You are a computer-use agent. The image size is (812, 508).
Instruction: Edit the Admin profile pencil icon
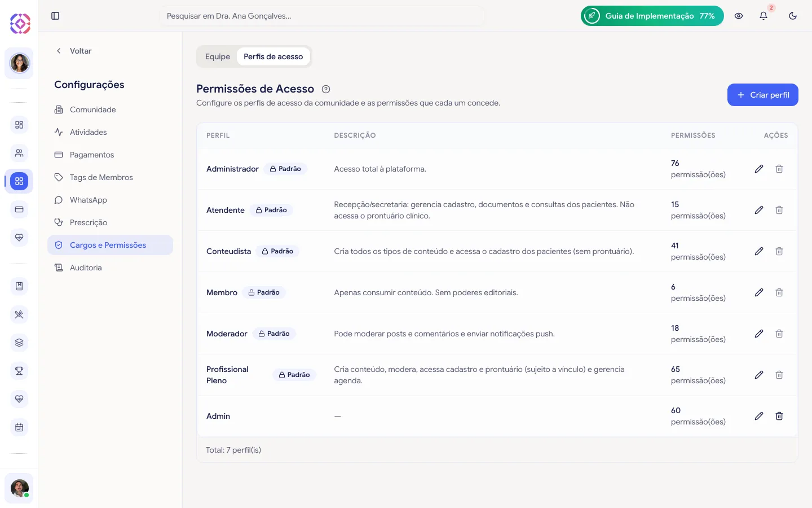pyautogui.click(x=759, y=416)
